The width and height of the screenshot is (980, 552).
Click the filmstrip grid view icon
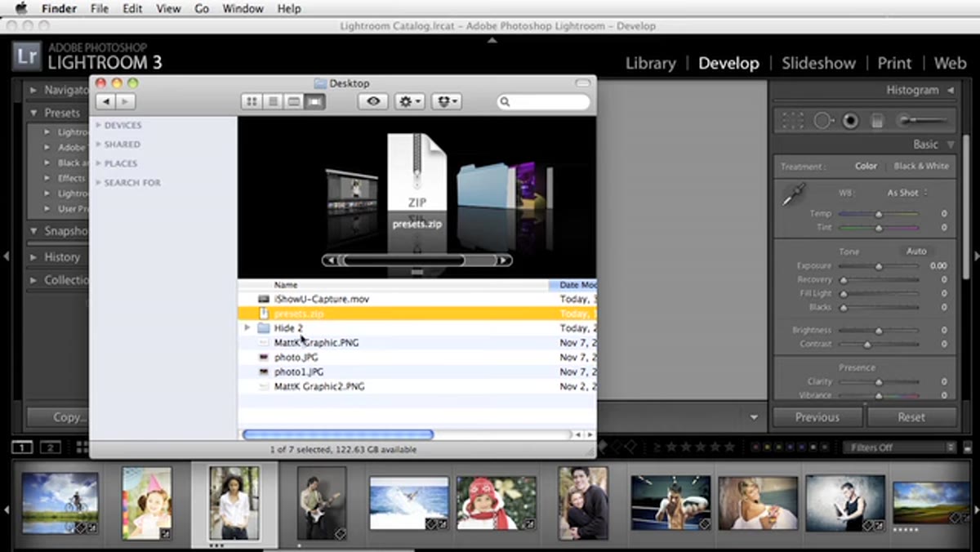point(82,447)
